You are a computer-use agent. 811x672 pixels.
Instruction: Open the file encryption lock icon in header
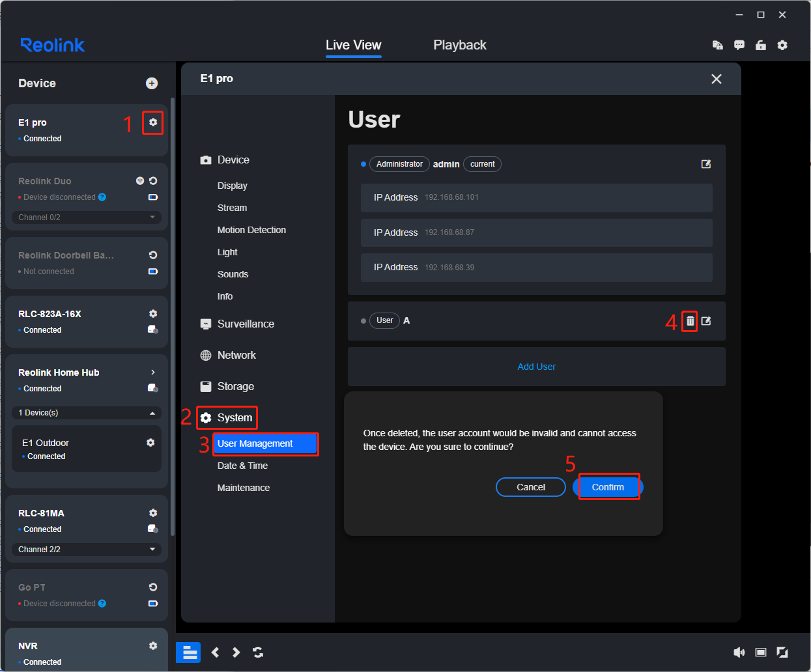[x=718, y=45]
